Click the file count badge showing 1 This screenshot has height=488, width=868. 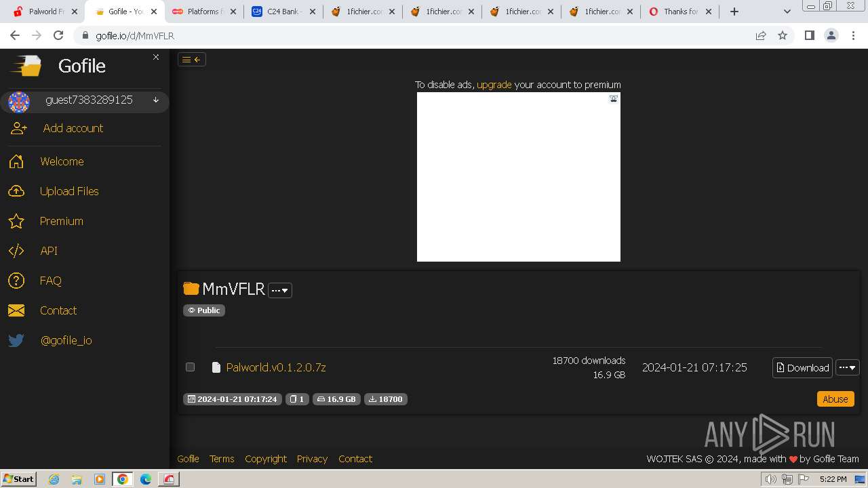click(x=297, y=399)
